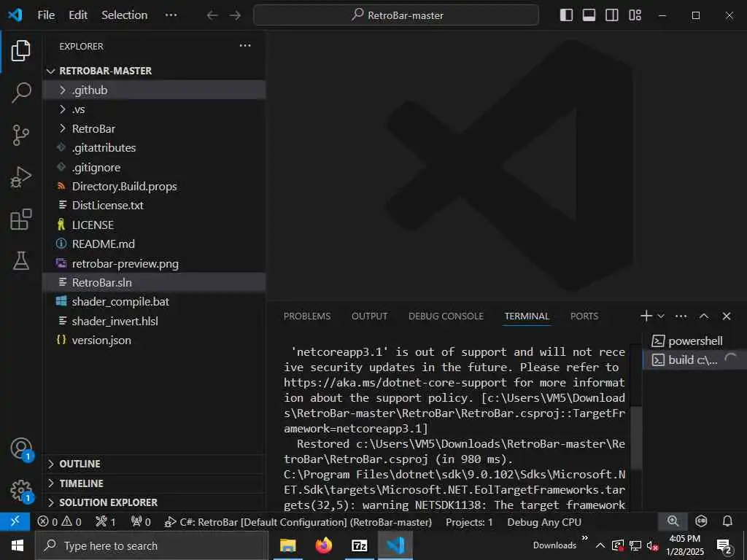This screenshot has width=747, height=560.
Task: Open Windows Start menu
Action: (x=18, y=545)
